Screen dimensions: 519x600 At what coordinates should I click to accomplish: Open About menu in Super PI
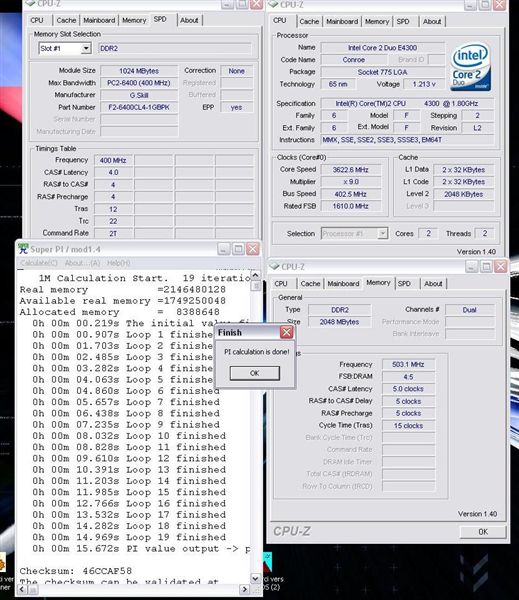(x=82, y=263)
